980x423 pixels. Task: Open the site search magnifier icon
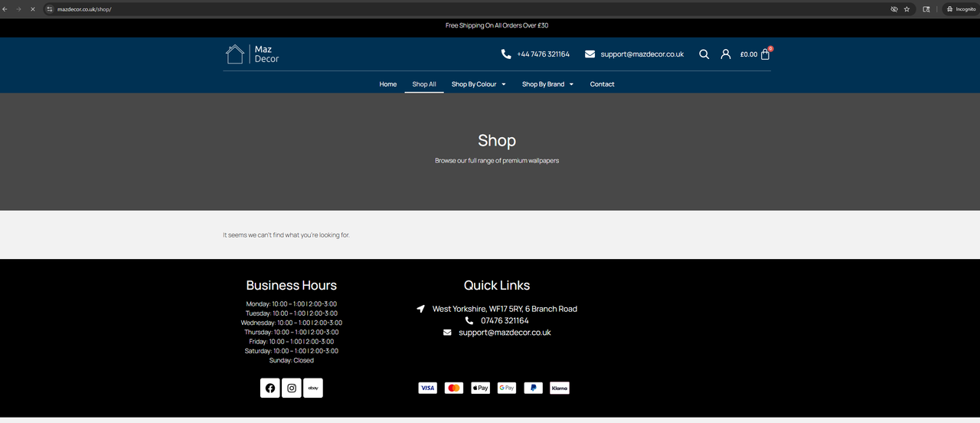(x=704, y=54)
